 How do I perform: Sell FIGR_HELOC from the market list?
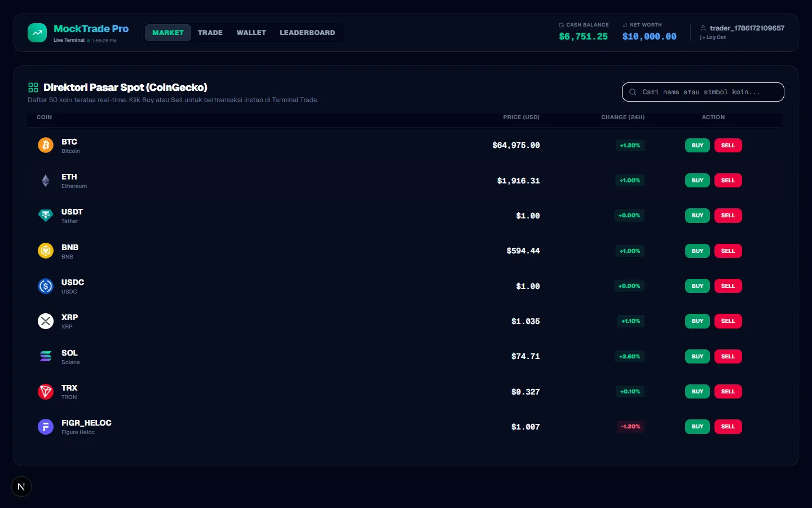coord(728,427)
